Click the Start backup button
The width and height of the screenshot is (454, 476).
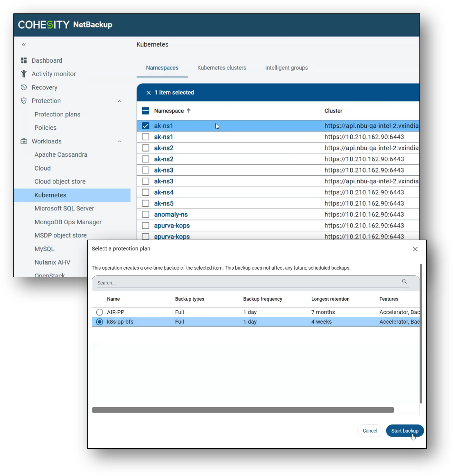405,431
